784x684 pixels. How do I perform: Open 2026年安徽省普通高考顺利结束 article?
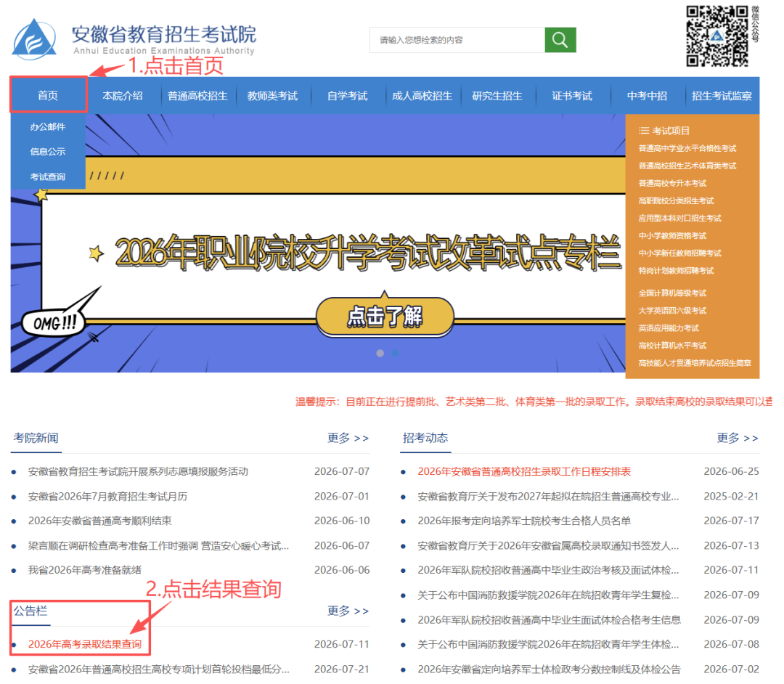click(99, 521)
